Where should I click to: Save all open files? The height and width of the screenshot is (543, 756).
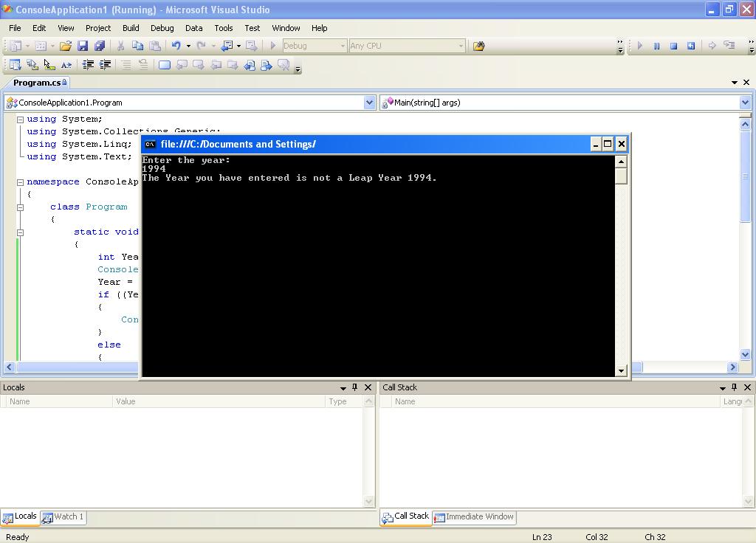[x=98, y=46]
